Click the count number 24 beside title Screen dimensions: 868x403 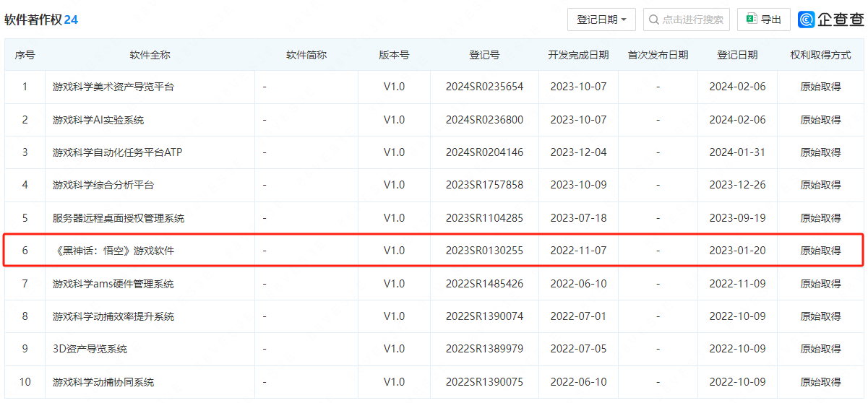click(71, 20)
